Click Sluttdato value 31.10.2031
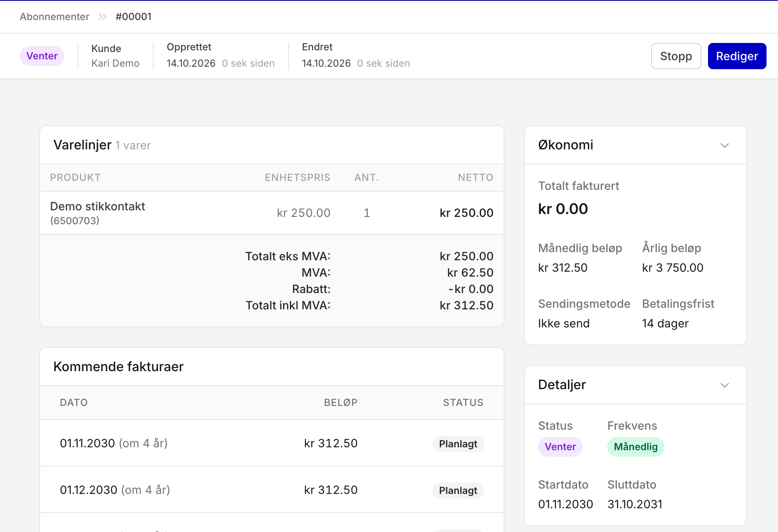This screenshot has width=778, height=532. [635, 504]
